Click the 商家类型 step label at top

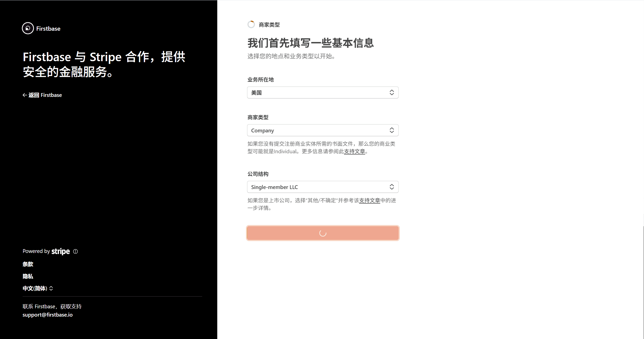[269, 25]
